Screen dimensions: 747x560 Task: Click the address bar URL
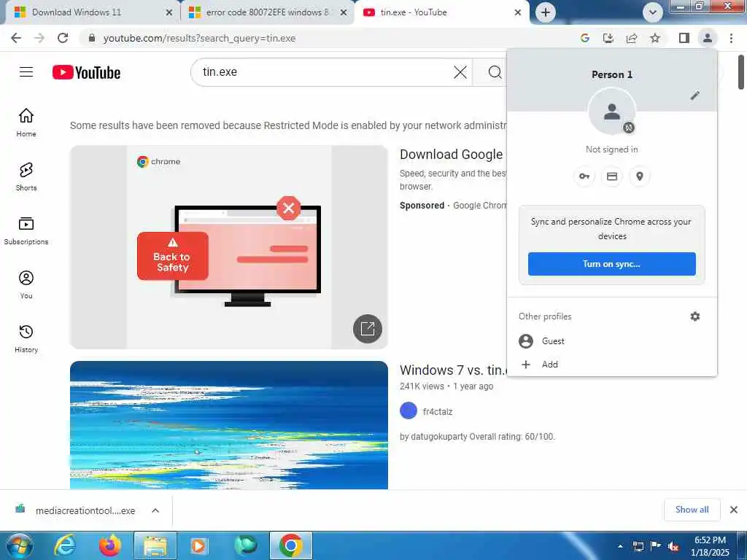[x=199, y=38]
